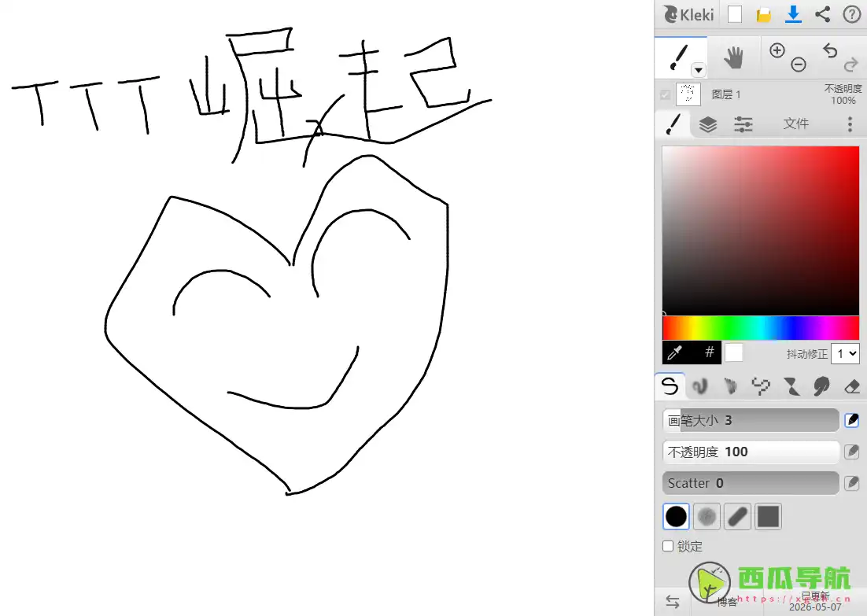867x616 pixels.
Task: Click the 图层 1 layer name
Action: [725, 94]
